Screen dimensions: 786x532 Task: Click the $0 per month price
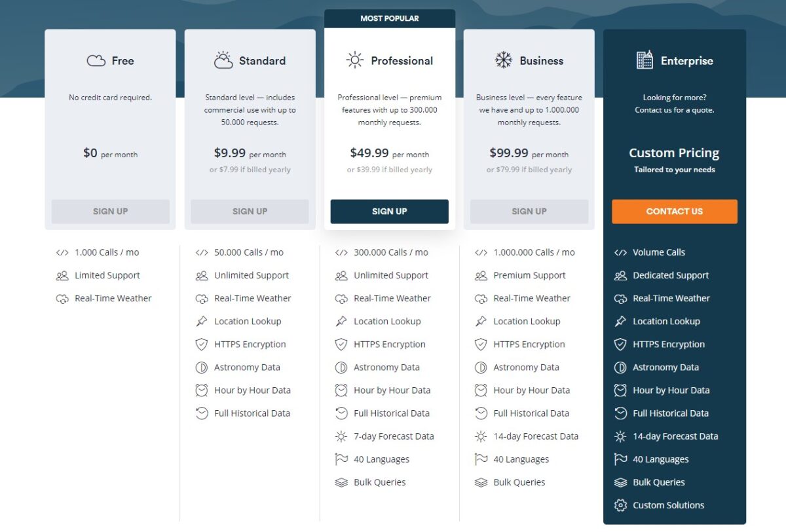110,153
